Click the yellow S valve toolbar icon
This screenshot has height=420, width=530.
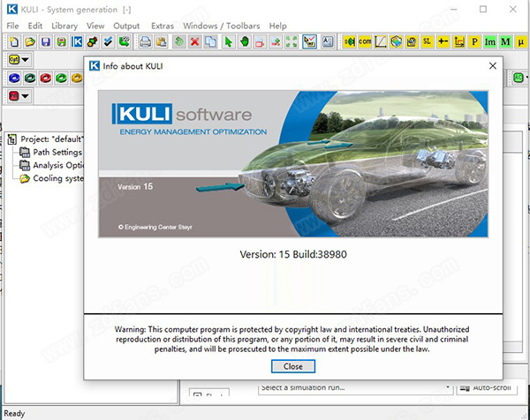(x=349, y=41)
